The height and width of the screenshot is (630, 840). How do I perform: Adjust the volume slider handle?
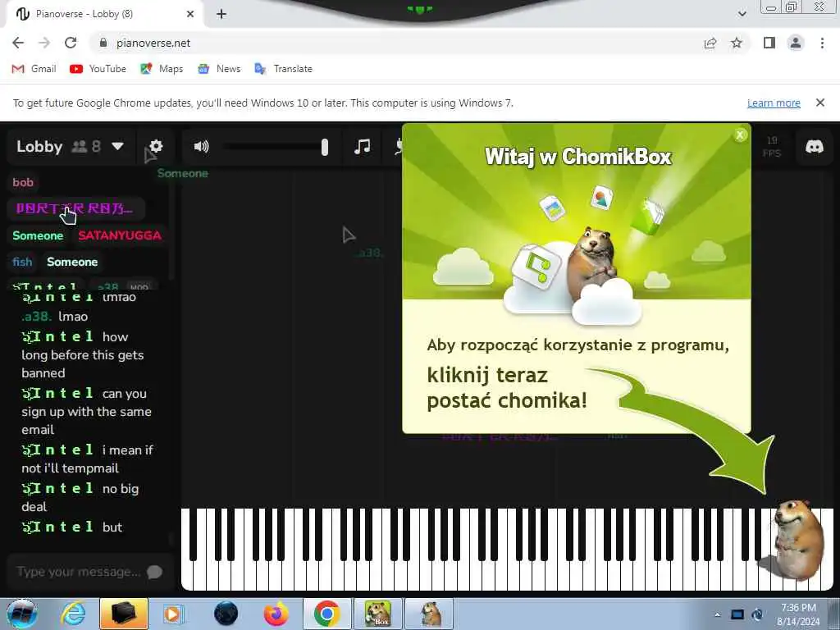click(x=324, y=148)
